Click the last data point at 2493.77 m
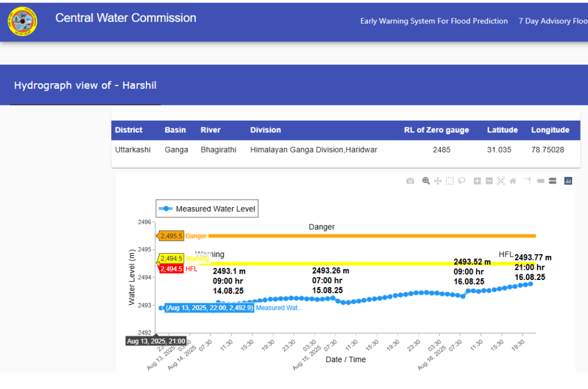The image size is (588, 389). coord(531,284)
